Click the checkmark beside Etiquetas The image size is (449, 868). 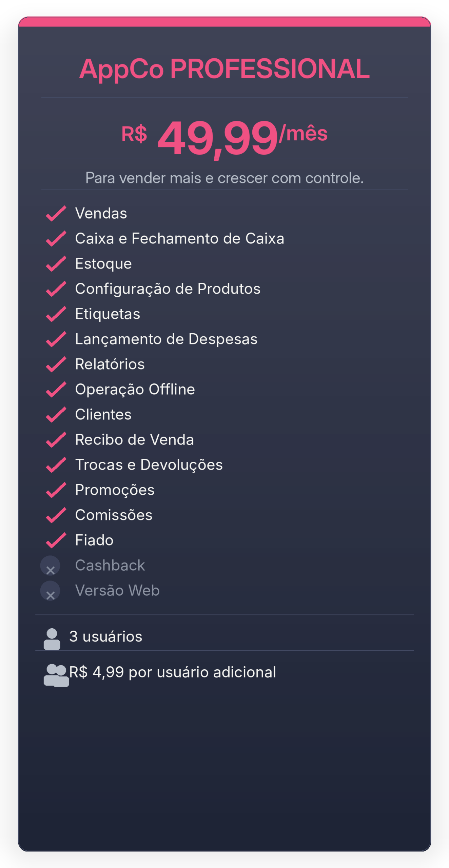pos(56,314)
